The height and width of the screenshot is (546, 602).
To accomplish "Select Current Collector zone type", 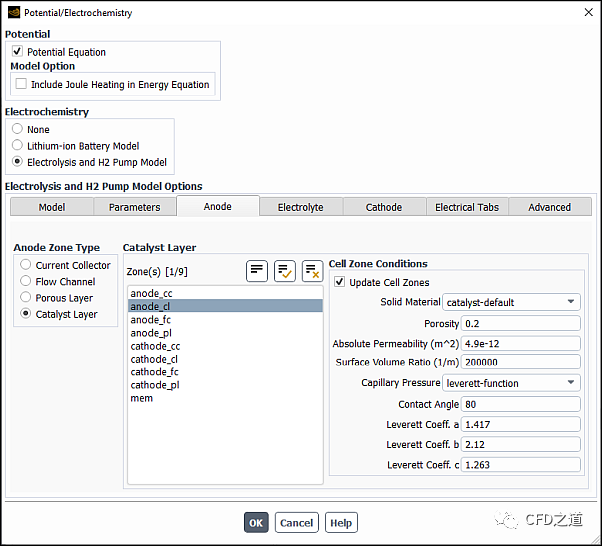I will coord(25,265).
